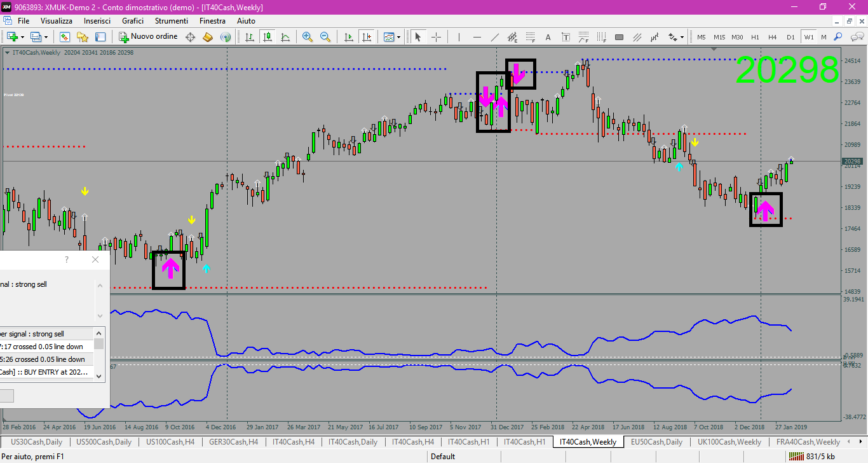Open the Visualizza menu
868x463 pixels.
(x=57, y=21)
